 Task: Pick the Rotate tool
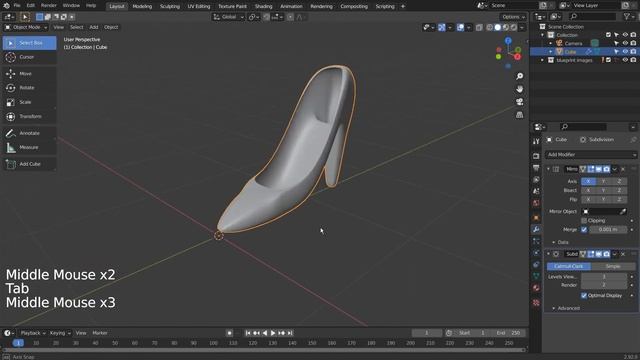pos(29,88)
